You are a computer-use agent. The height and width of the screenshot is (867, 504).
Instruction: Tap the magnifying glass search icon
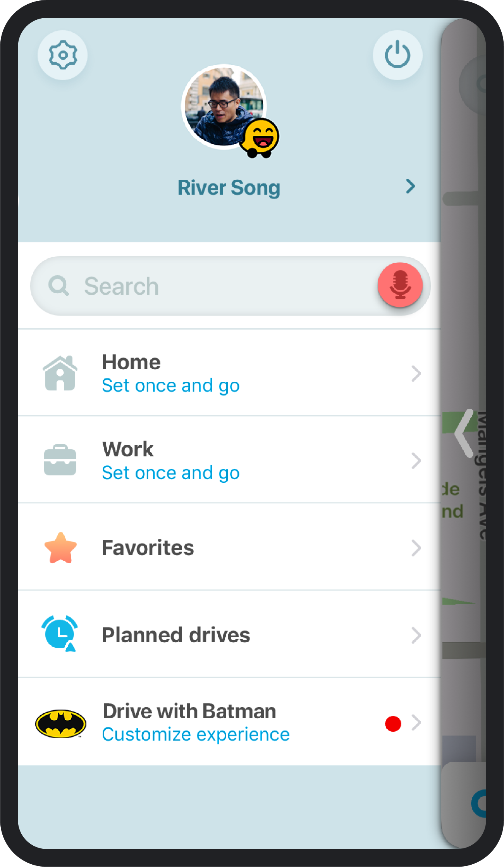pyautogui.click(x=58, y=286)
